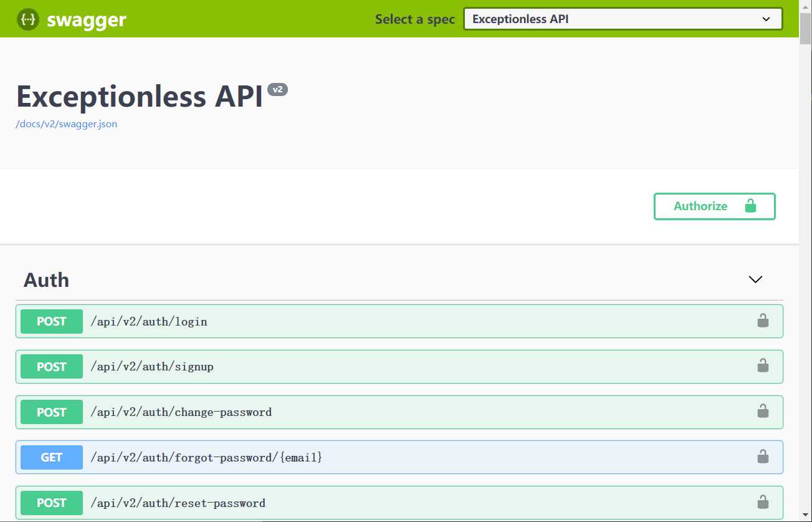Click the lock icon on reset-password row
Screen dimensions: 812x522
pyautogui.click(x=763, y=501)
